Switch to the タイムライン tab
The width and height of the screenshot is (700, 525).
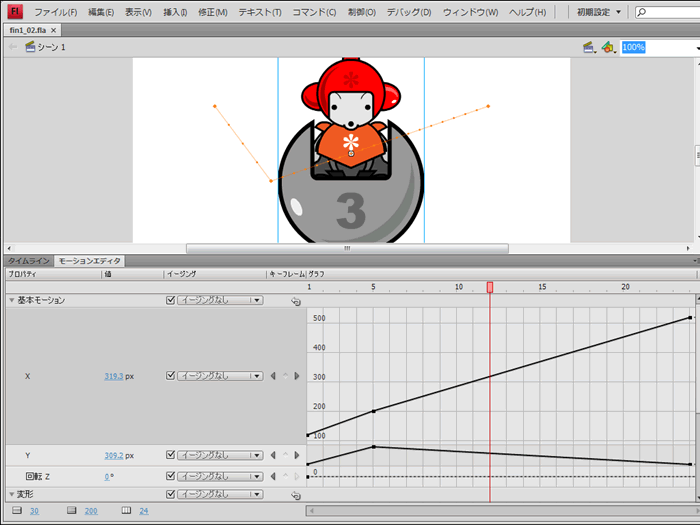pyautogui.click(x=28, y=260)
